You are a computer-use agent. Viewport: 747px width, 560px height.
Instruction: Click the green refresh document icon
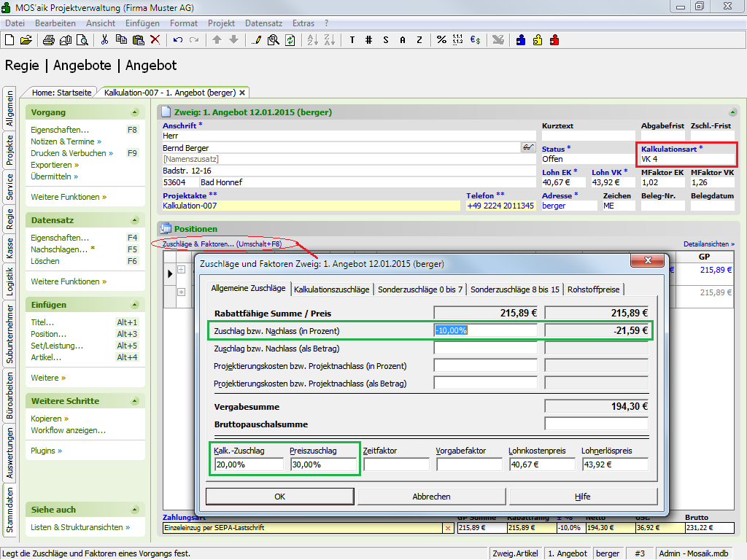coord(290,40)
